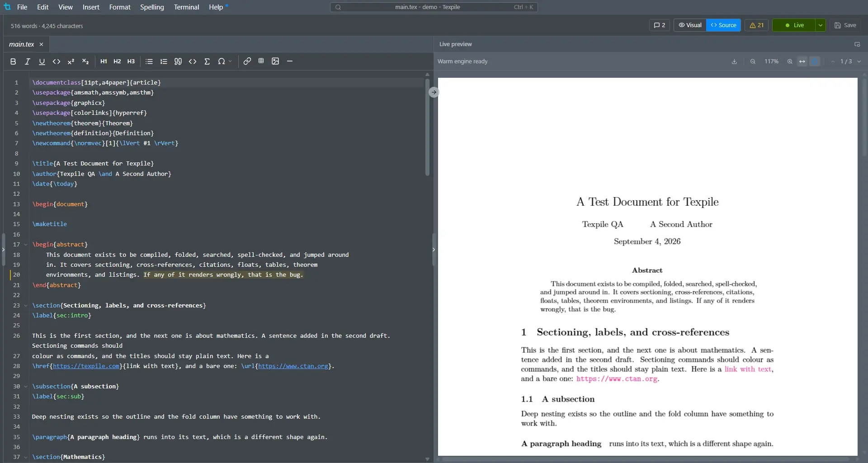
Task: Pop out the live preview panel
Action: [x=857, y=44]
